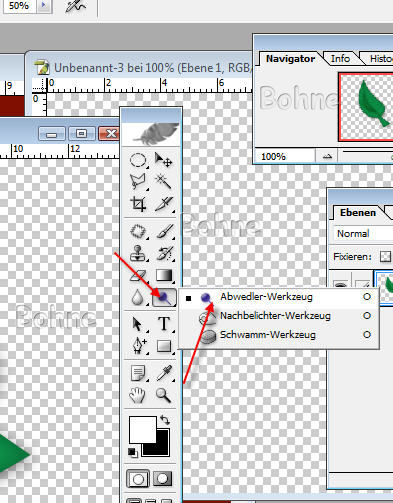This screenshot has width=393, height=503.
Task: Select the Clone Stamp tool
Action: click(138, 253)
